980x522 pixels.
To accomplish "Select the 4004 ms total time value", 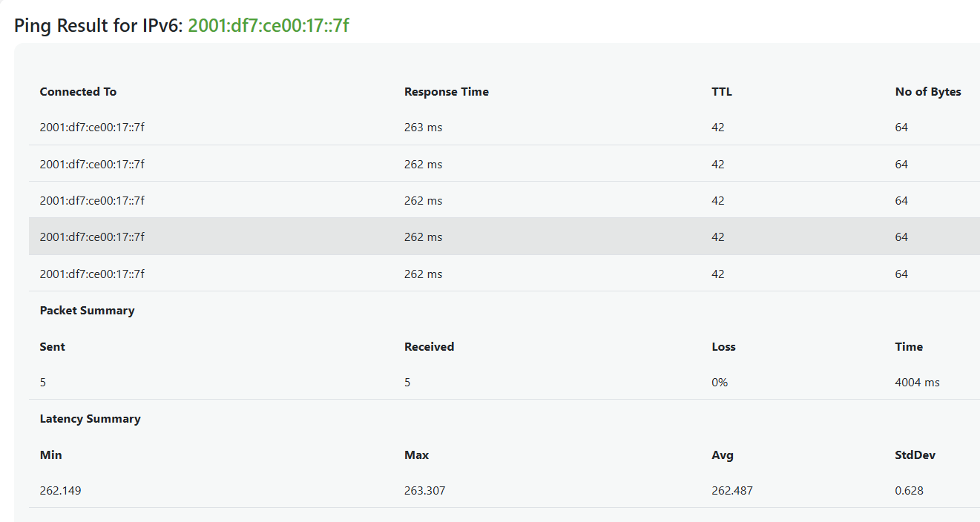I will click(x=918, y=383).
